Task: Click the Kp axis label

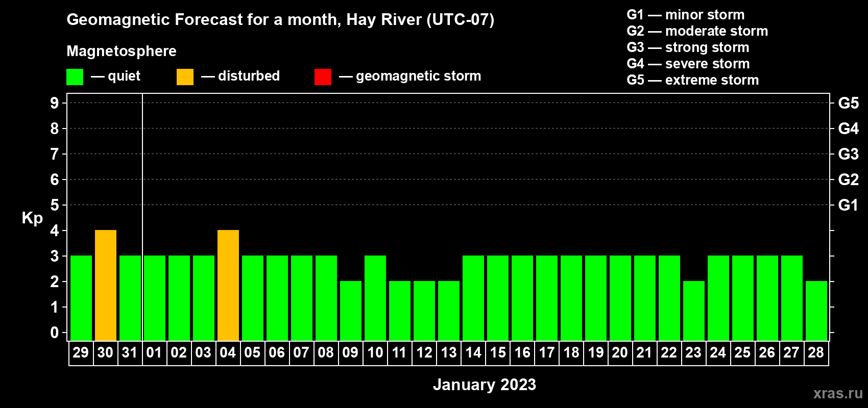Action: (32, 218)
